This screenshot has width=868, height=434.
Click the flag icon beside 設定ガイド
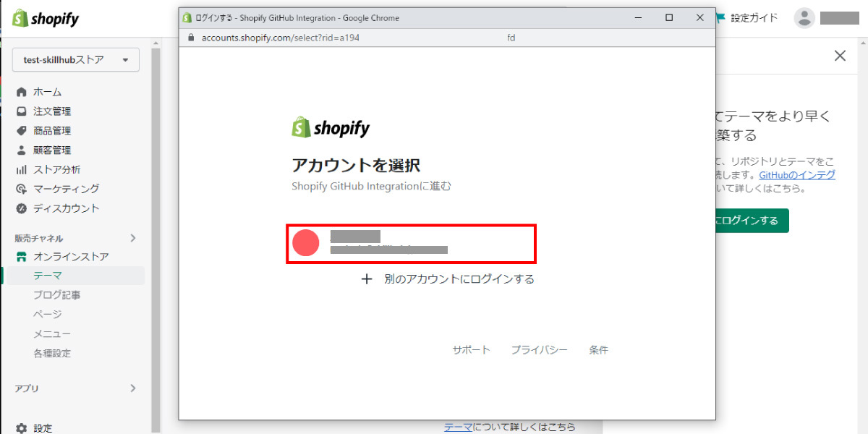pos(720,18)
